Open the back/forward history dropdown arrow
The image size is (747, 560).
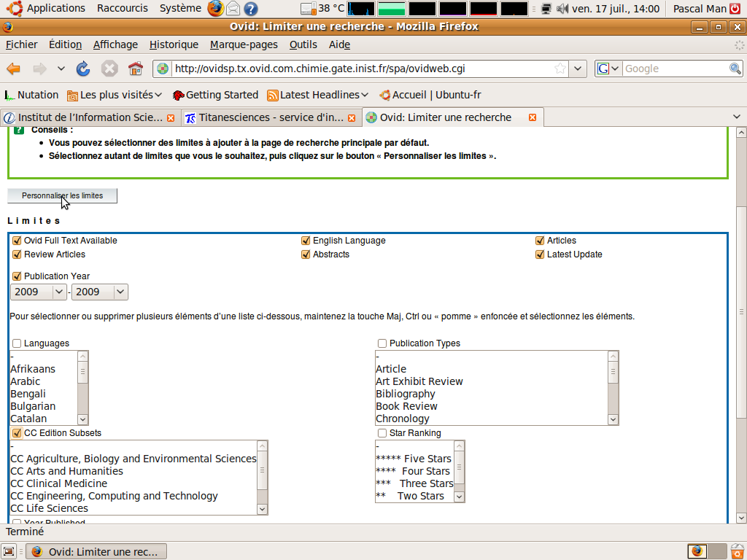click(x=61, y=69)
